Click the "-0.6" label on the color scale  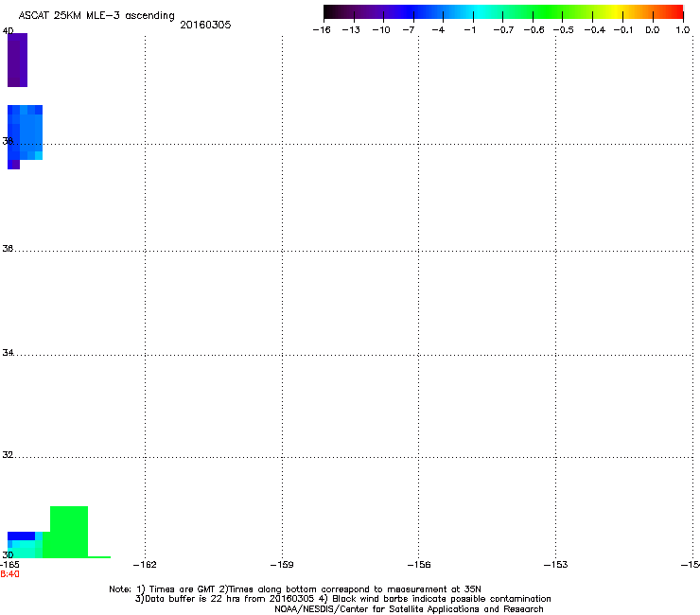[534, 30]
